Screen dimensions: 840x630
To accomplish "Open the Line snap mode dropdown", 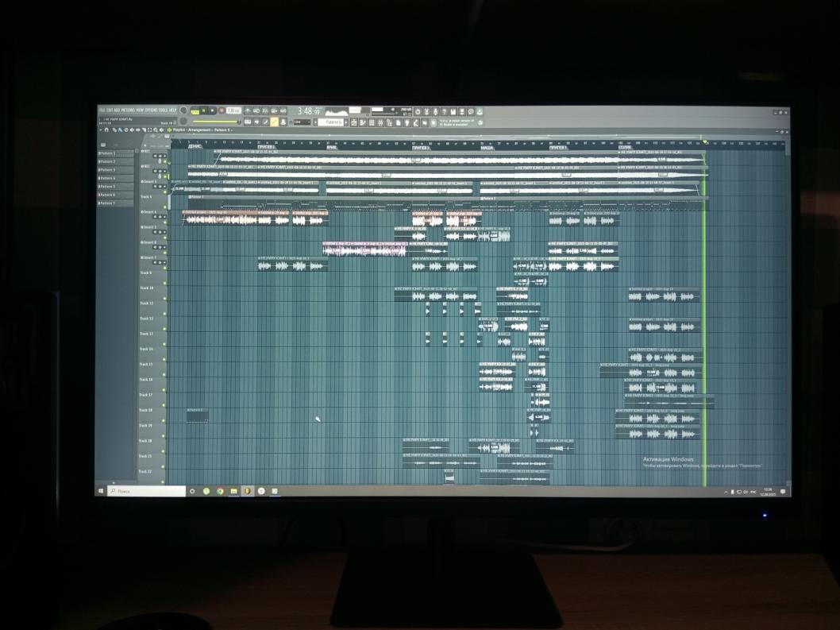I will (302, 122).
